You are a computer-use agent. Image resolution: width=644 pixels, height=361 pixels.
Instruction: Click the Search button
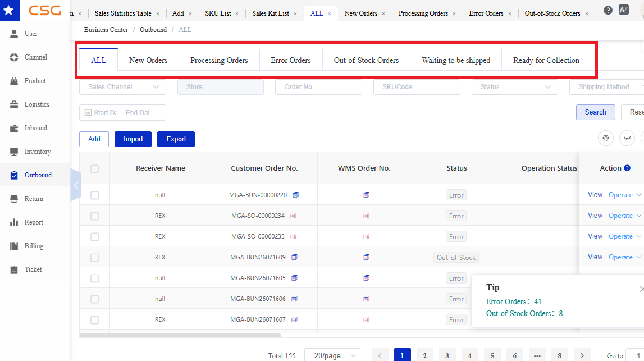[596, 112]
